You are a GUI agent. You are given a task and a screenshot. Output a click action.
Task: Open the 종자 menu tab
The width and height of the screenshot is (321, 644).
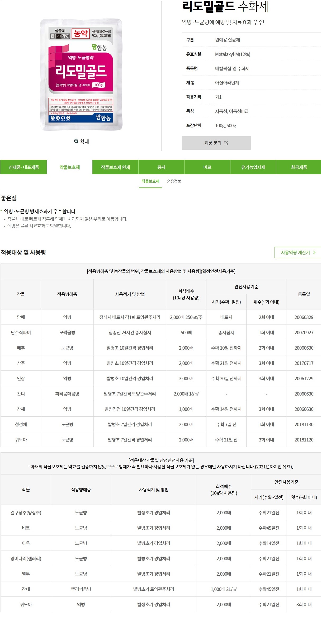click(x=161, y=167)
